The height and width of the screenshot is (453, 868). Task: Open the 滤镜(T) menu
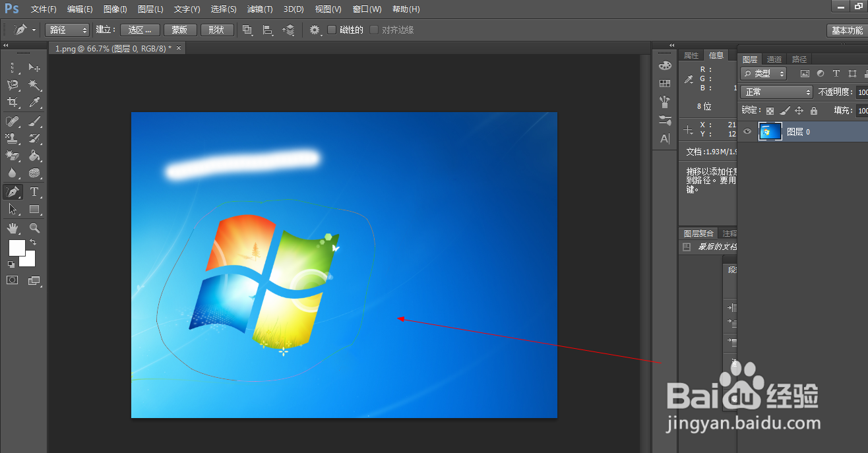260,9
